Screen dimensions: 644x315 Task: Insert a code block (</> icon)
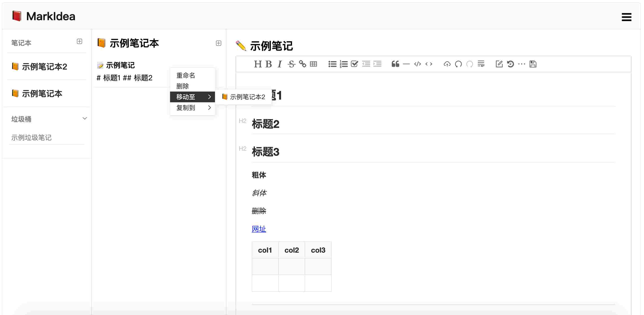pos(418,64)
